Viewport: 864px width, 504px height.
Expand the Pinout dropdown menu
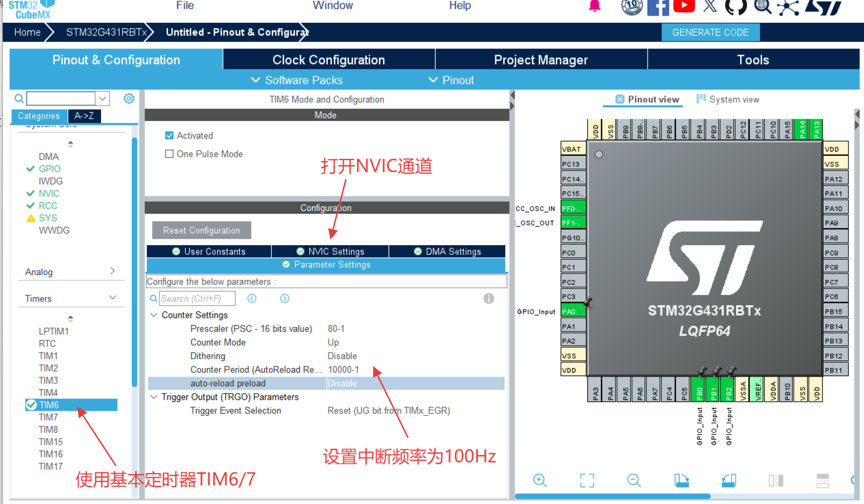point(451,80)
